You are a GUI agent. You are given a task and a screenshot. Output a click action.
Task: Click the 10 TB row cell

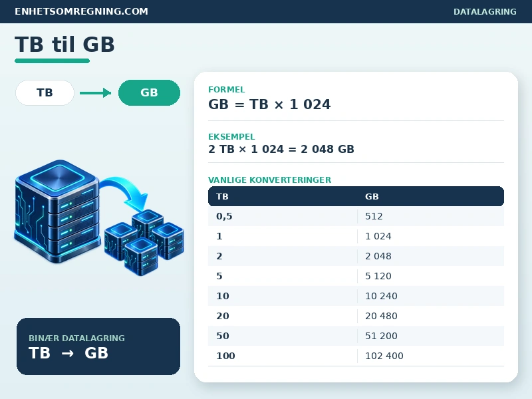tap(223, 296)
